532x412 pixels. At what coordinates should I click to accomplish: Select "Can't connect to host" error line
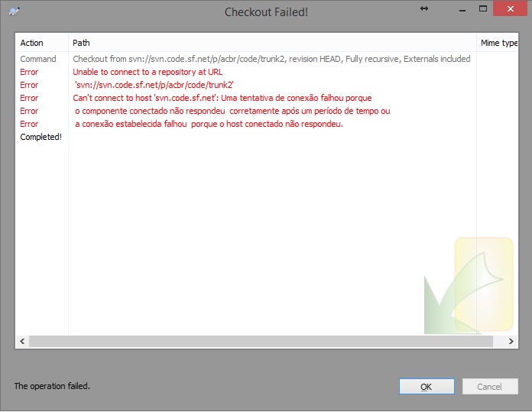[x=222, y=98]
